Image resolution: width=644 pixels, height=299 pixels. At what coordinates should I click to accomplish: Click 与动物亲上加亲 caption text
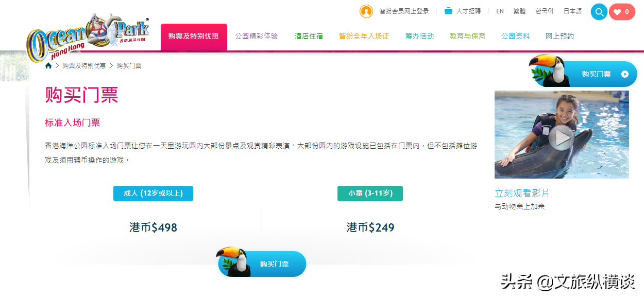click(520, 206)
